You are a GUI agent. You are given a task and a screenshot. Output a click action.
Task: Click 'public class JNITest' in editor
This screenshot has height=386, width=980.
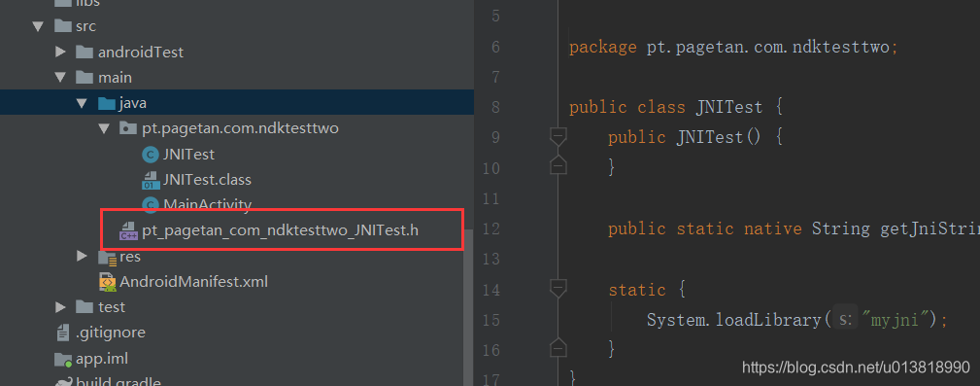point(665,107)
